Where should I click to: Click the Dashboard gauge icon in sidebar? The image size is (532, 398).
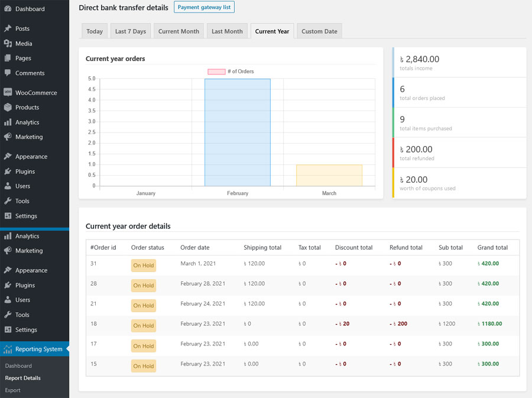[8, 9]
